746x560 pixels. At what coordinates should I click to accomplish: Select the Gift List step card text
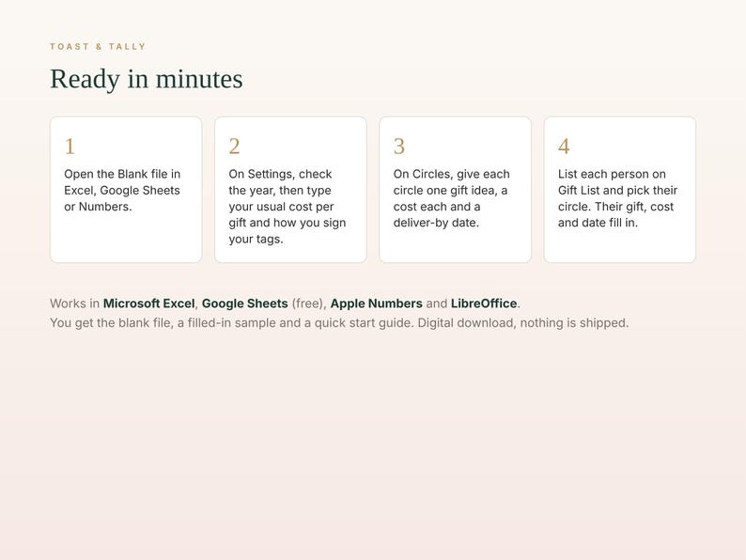[617, 198]
